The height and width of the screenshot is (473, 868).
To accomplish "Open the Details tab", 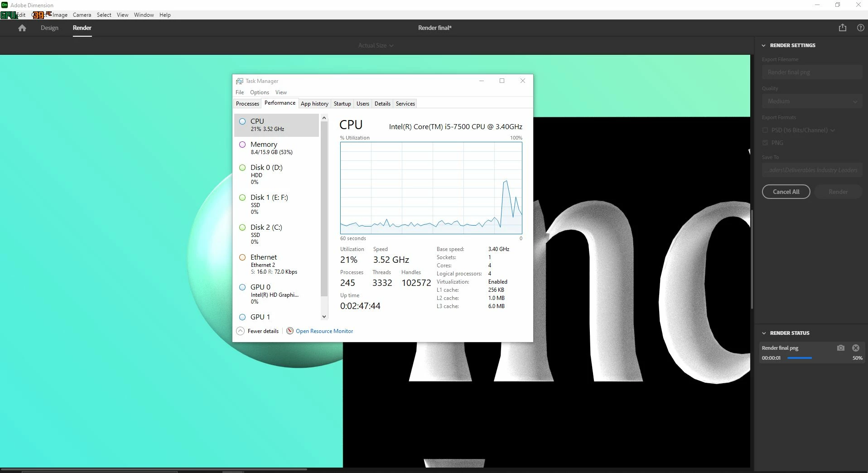I will [382, 104].
